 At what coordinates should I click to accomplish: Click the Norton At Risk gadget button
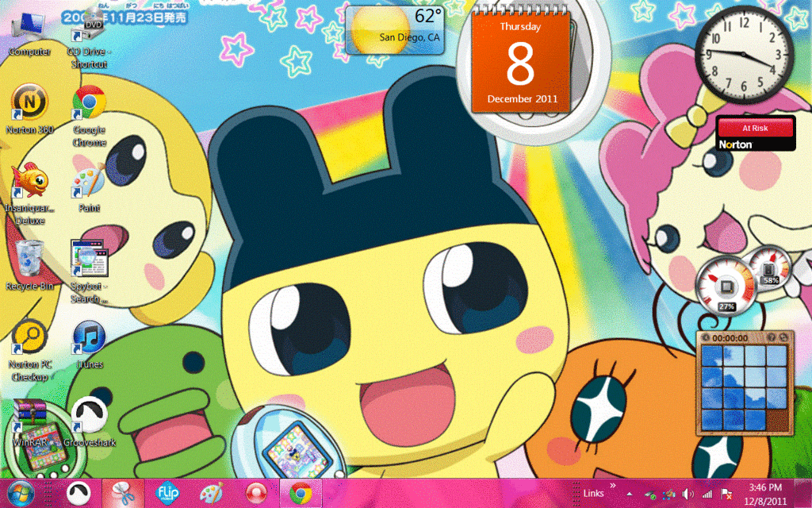755,128
